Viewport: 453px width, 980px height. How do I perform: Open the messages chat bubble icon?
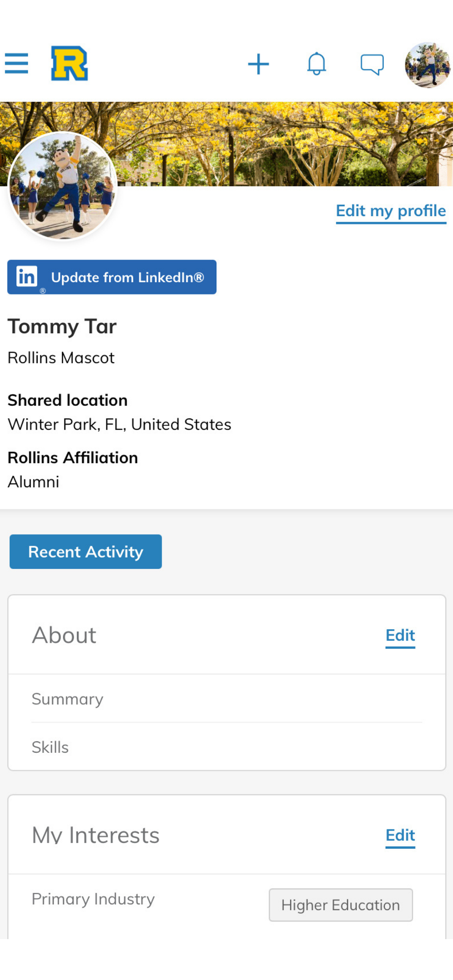tap(372, 65)
